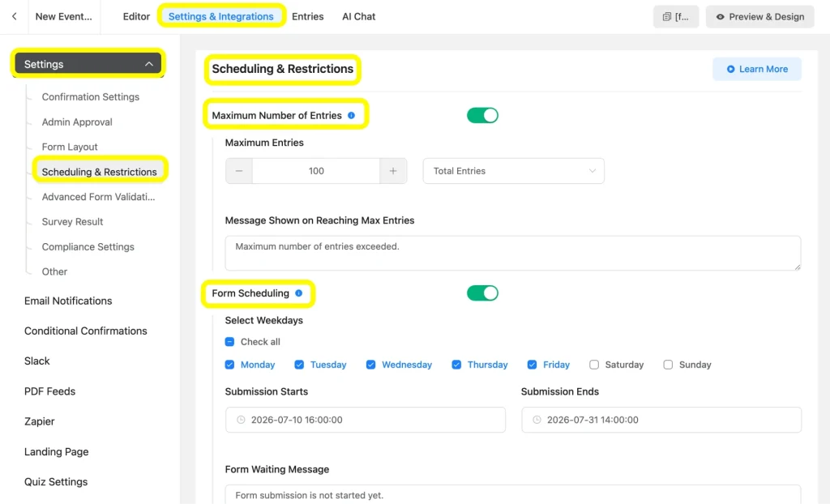Decrease maximum entries with minus button
The image size is (830, 504).
tap(239, 171)
